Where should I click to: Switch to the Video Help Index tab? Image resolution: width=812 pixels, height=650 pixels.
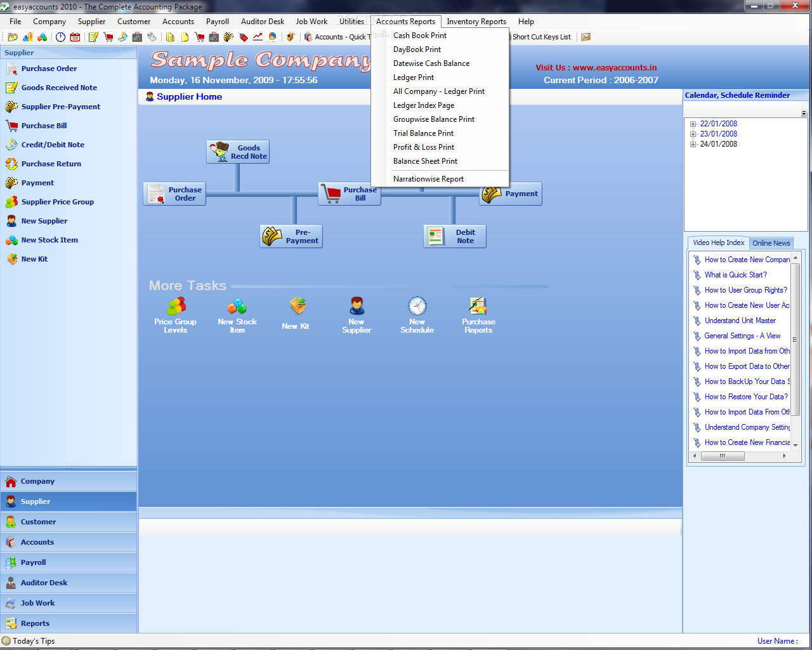click(x=718, y=242)
